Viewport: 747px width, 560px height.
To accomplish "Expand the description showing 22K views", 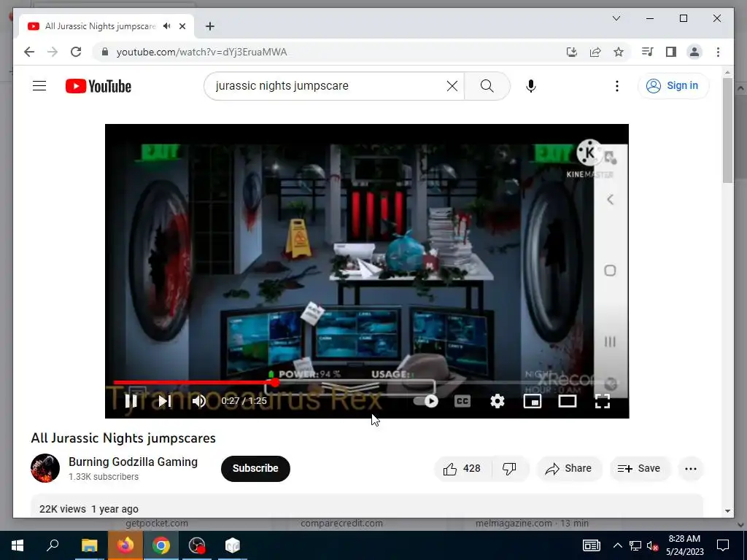I will point(367,507).
